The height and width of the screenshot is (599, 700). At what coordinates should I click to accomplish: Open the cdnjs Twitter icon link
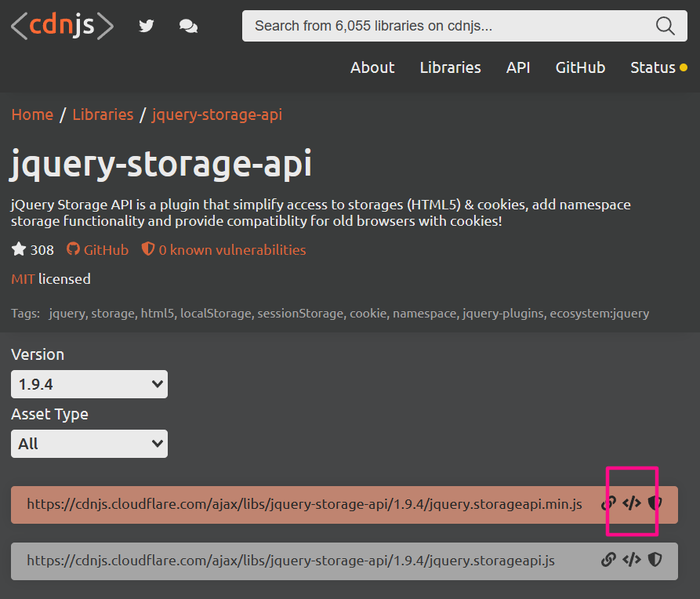[146, 26]
